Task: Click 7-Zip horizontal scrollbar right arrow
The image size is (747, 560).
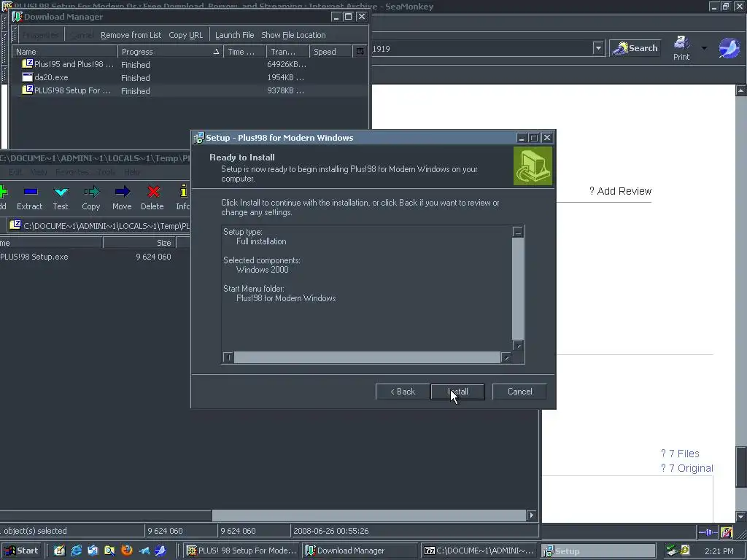Action: (x=531, y=515)
